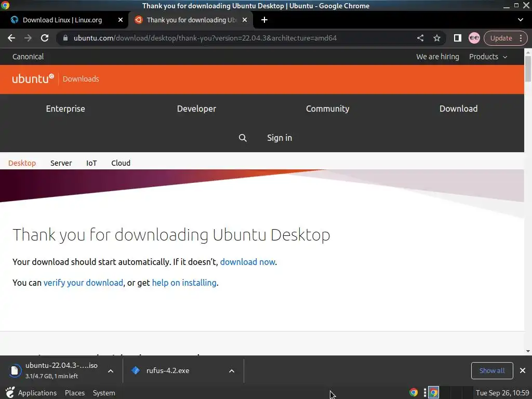
Task: Click the ubuntu ISO download item
Action: pyautogui.click(x=61, y=370)
